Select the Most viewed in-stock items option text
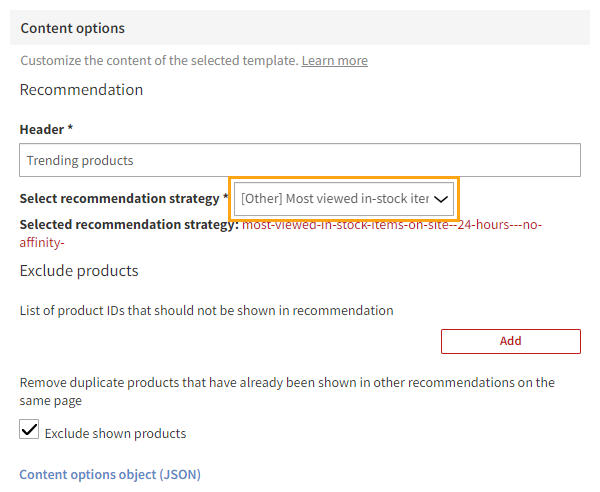The image size is (600, 492). [336, 199]
